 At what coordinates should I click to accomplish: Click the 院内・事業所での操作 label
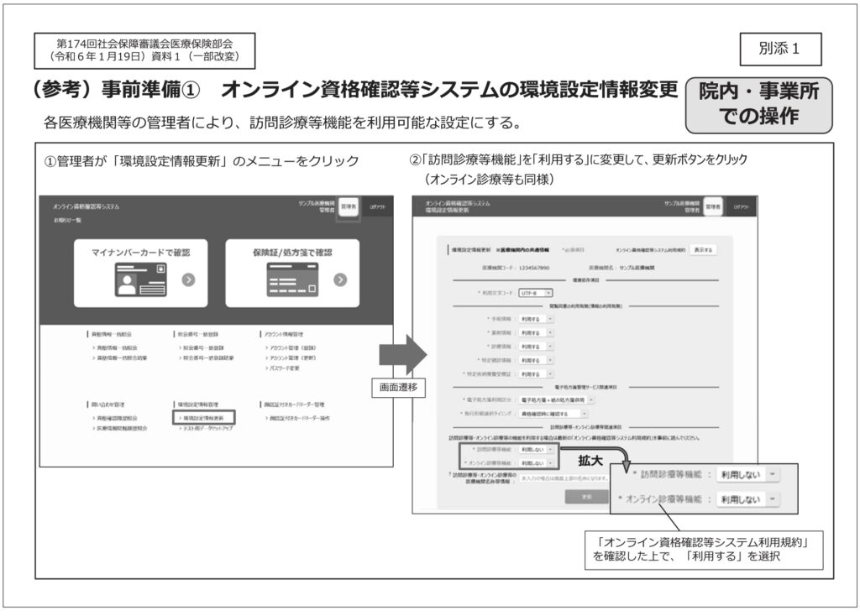(759, 104)
